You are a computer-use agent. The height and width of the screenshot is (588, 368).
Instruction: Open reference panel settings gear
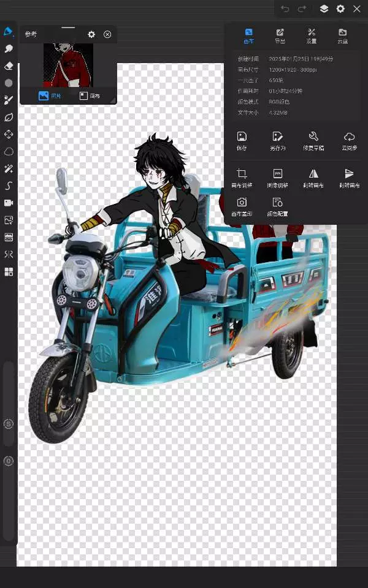91,34
